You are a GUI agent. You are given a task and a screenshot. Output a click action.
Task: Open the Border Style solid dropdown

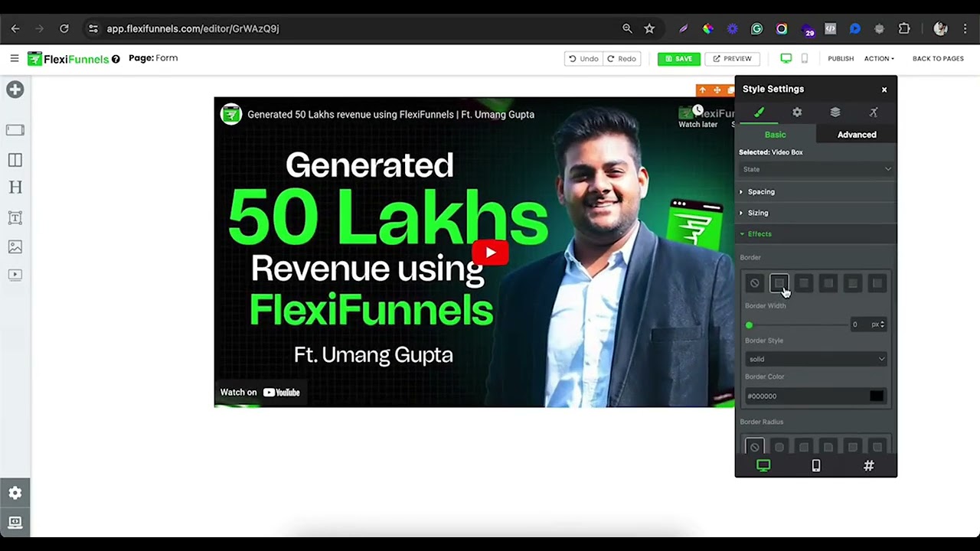(x=816, y=359)
